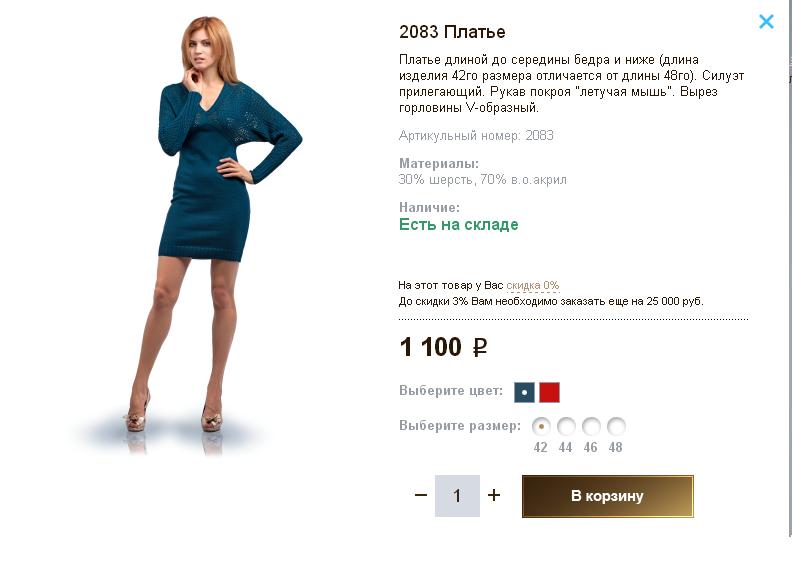Click the dress description paragraph

coord(571,83)
